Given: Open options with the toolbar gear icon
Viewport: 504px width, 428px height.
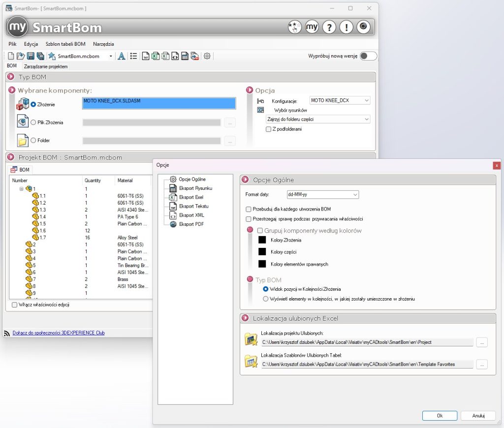Looking at the screenshot, I should pos(207,56).
